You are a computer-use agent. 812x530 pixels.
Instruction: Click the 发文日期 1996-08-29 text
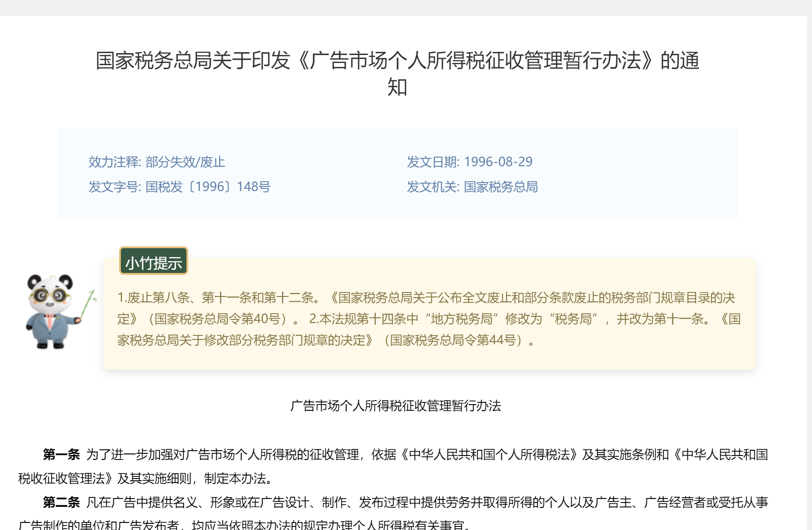pyautogui.click(x=469, y=162)
